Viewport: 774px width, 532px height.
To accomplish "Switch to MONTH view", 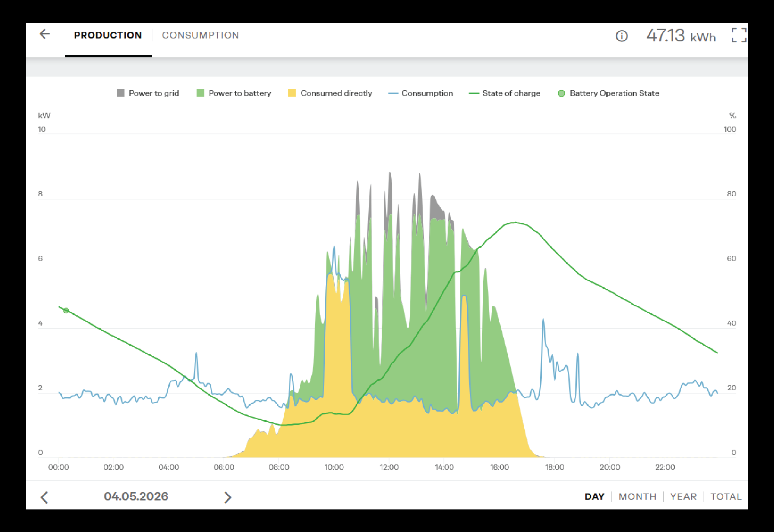I will 637,496.
